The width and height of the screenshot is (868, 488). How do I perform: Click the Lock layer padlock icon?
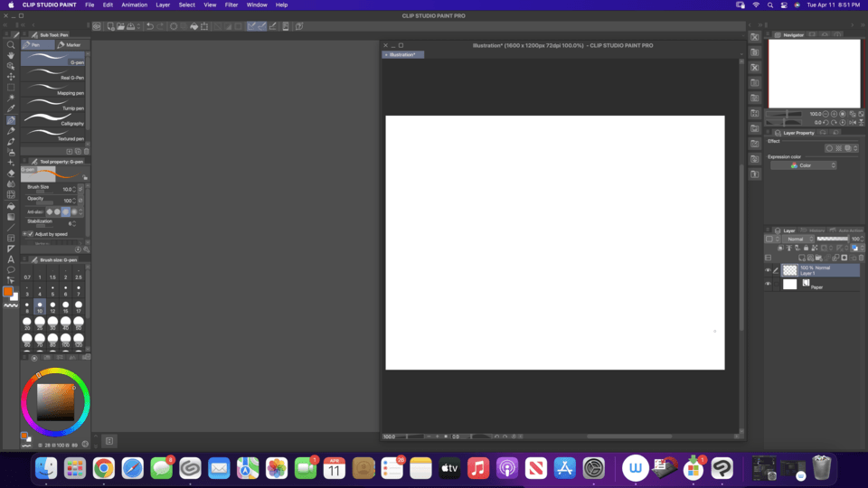pyautogui.click(x=806, y=248)
